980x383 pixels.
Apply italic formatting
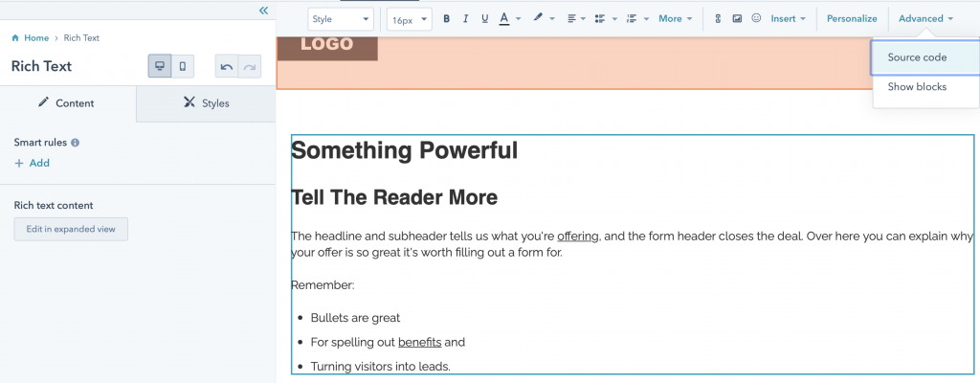click(x=466, y=18)
